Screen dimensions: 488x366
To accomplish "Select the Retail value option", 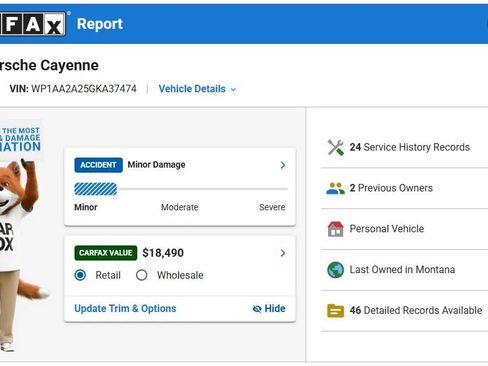I will point(80,275).
